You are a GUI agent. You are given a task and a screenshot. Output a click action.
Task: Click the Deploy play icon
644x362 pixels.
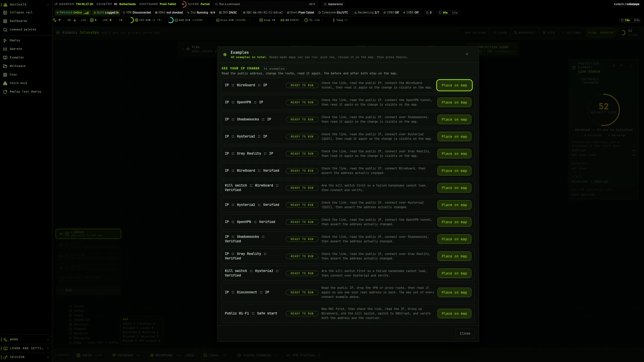(x=5, y=40)
